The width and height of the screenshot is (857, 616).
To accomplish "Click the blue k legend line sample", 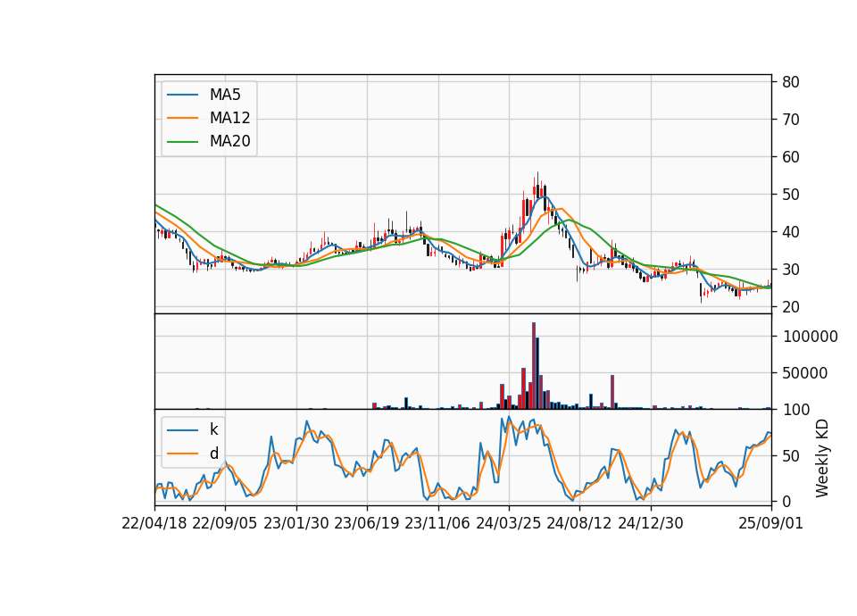I will tap(182, 430).
